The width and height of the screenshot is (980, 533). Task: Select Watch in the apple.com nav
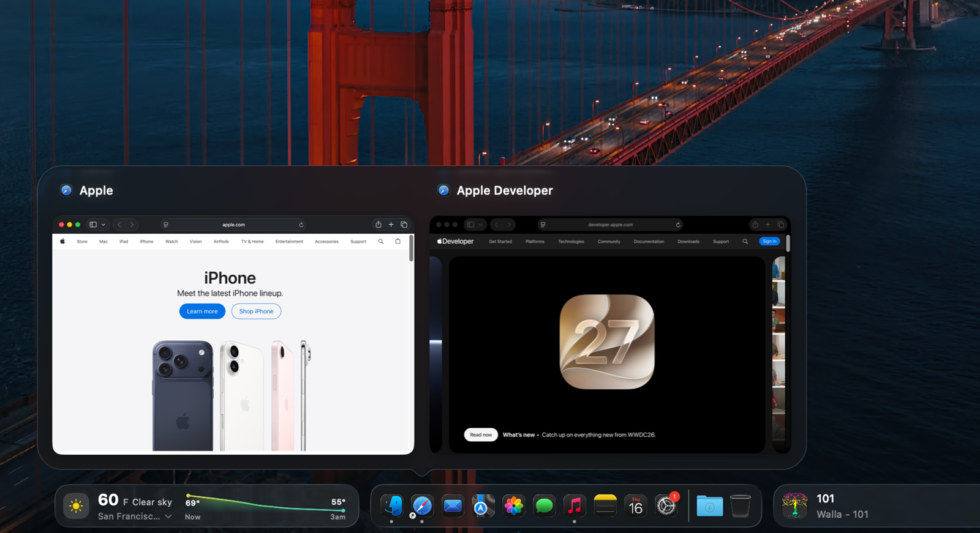click(x=171, y=241)
